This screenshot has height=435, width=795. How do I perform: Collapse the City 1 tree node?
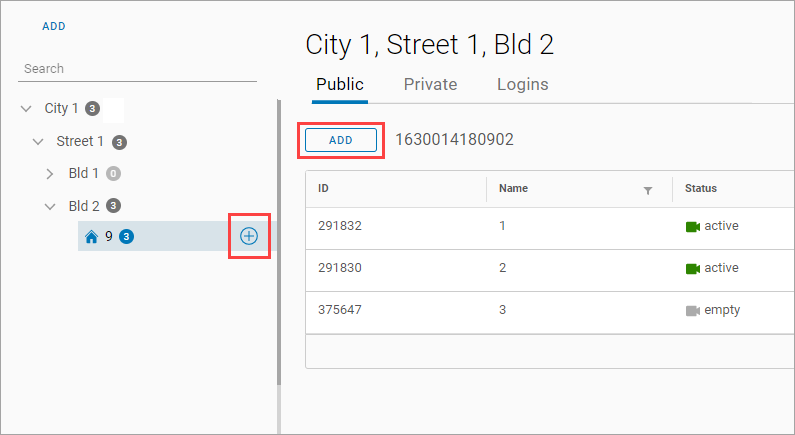pos(26,108)
